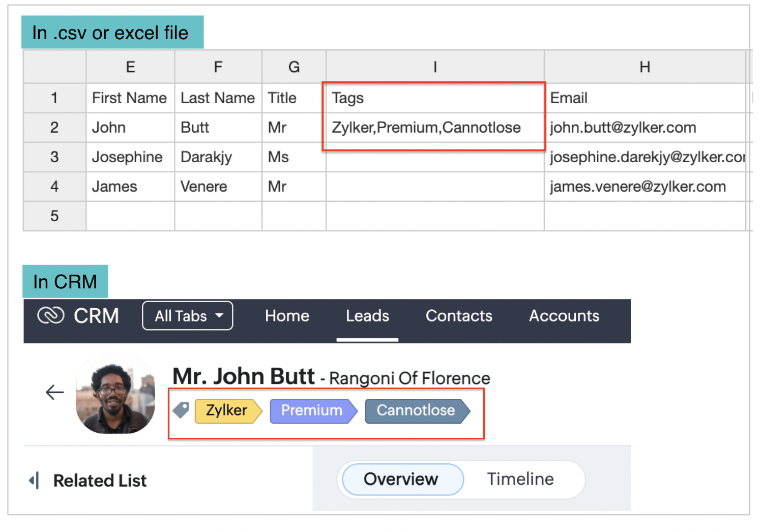
Task: Select the Tags header cell
Action: click(x=434, y=98)
